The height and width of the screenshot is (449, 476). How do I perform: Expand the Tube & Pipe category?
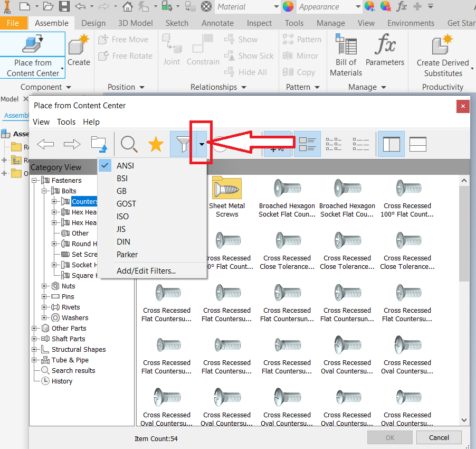[33, 360]
